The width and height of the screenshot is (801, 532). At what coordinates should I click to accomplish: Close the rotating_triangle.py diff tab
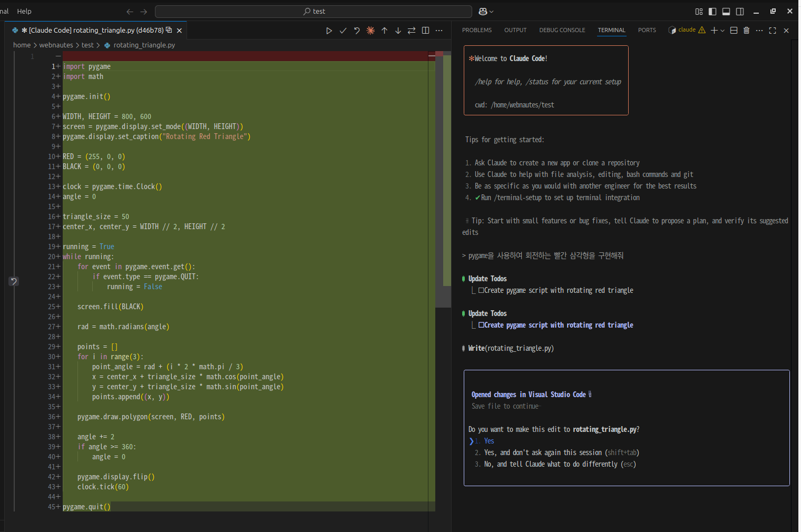click(x=179, y=31)
